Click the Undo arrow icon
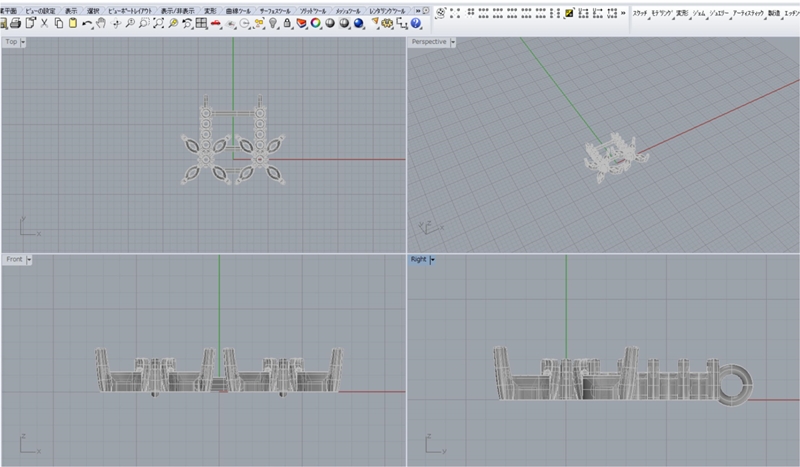Image resolution: width=800 pixels, height=467 pixels. [87, 23]
